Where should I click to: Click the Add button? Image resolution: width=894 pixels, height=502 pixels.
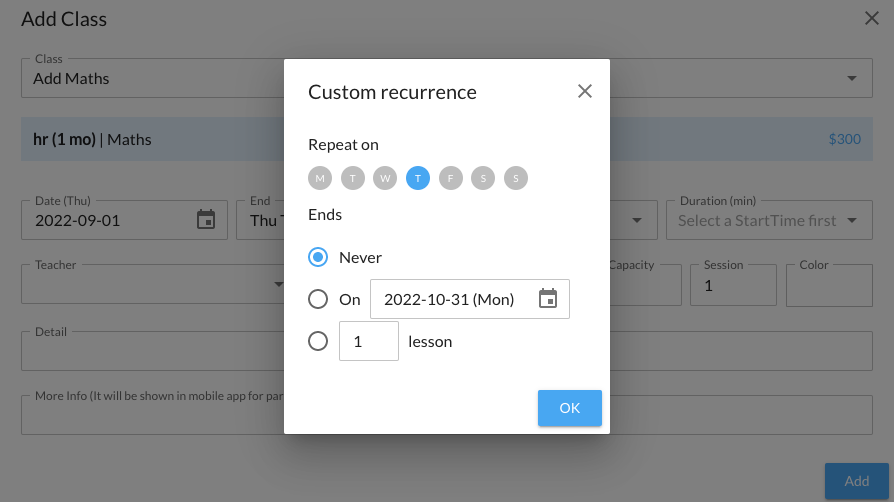click(x=856, y=481)
